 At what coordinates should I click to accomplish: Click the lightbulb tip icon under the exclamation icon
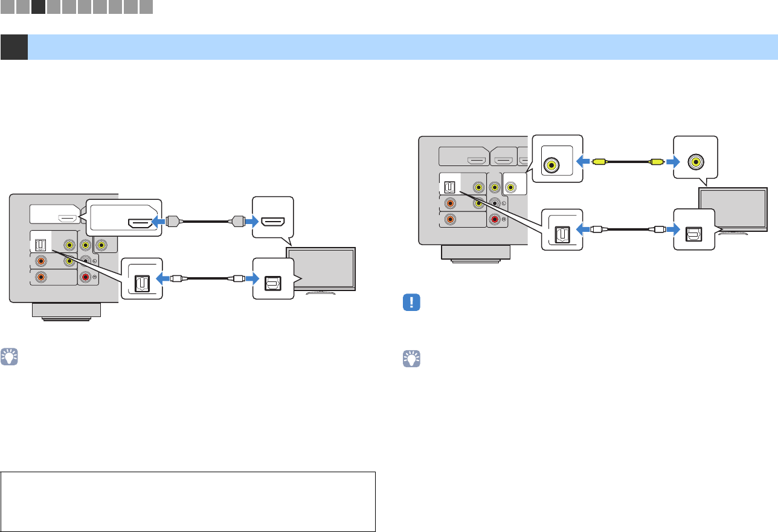pos(411,360)
